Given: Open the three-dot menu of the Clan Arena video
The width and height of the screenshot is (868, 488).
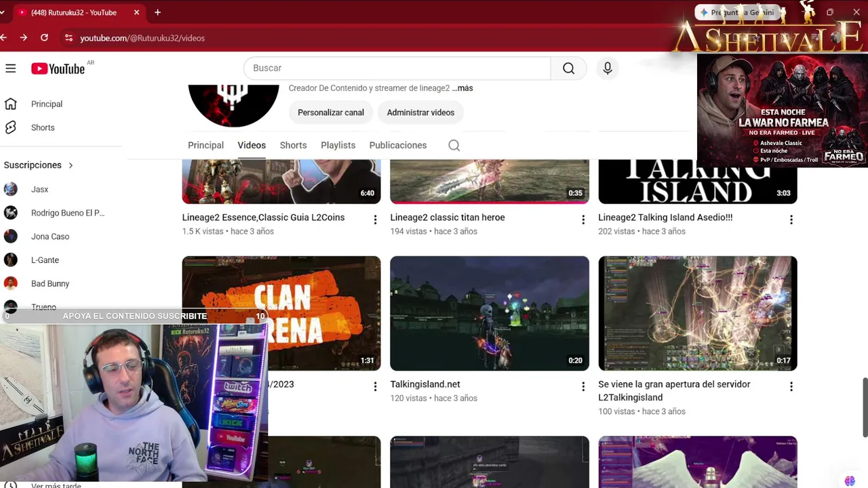Looking at the screenshot, I should (x=375, y=386).
